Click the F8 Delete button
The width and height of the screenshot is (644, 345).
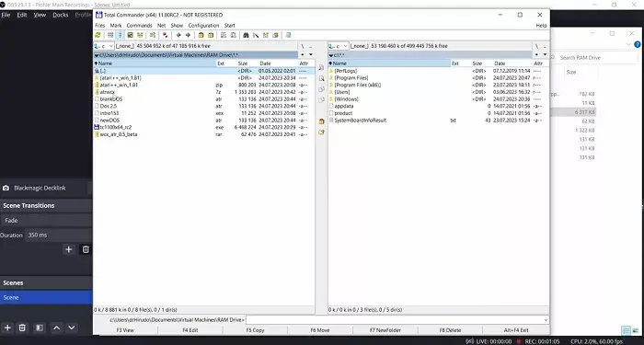450,330
